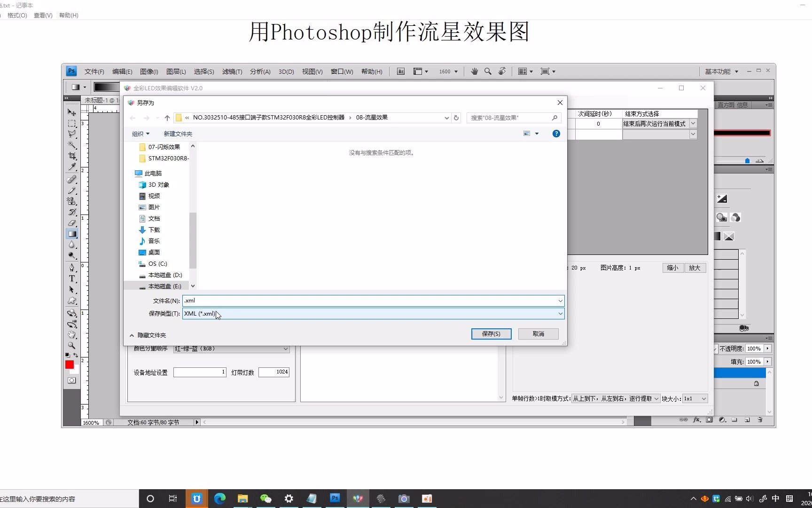
Task: Swap foreground and background colors
Action: (x=76, y=355)
